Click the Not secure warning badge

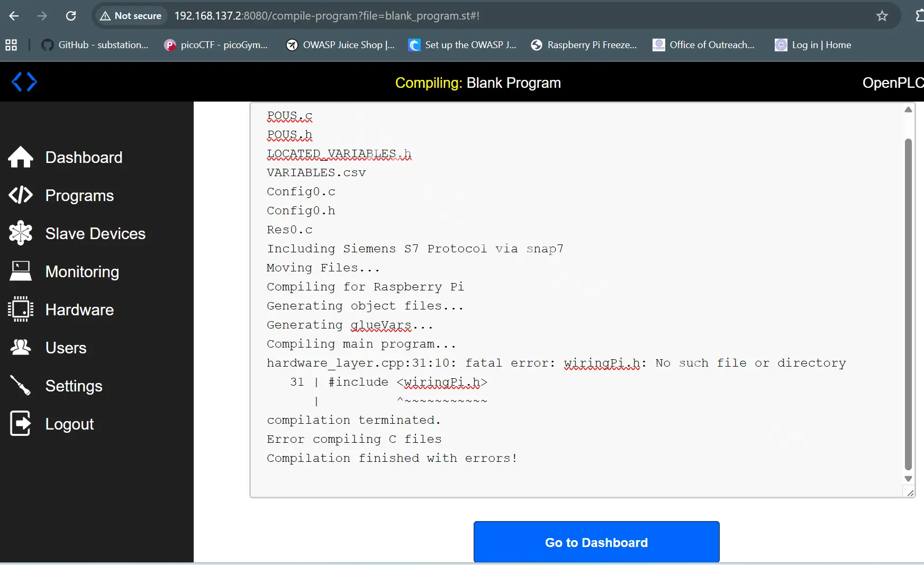131,16
